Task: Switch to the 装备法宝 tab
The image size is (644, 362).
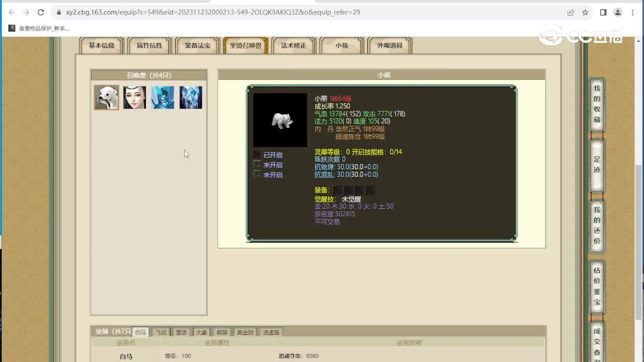Action: pos(197,45)
